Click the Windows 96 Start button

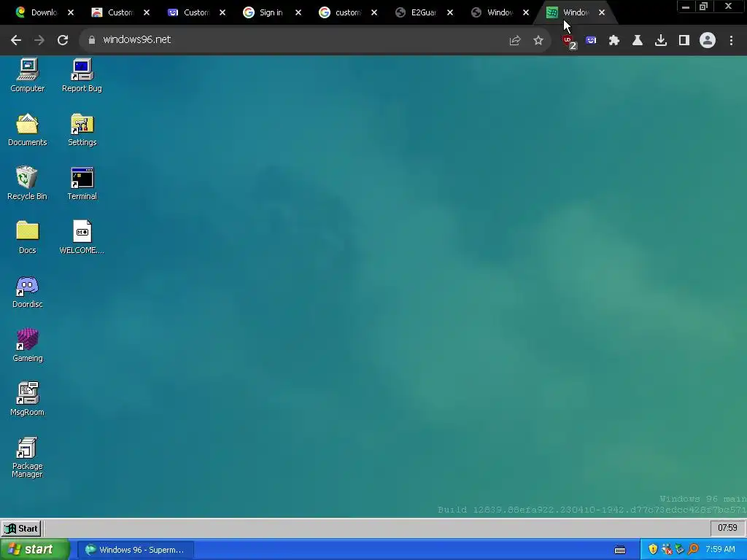click(21, 528)
